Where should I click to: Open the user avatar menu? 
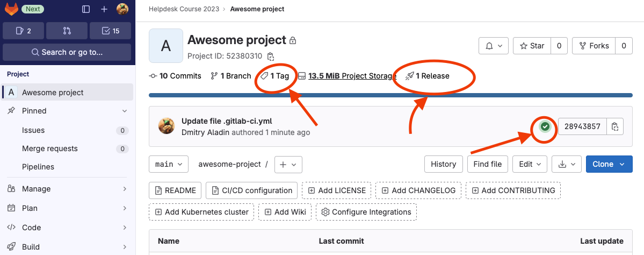click(122, 9)
